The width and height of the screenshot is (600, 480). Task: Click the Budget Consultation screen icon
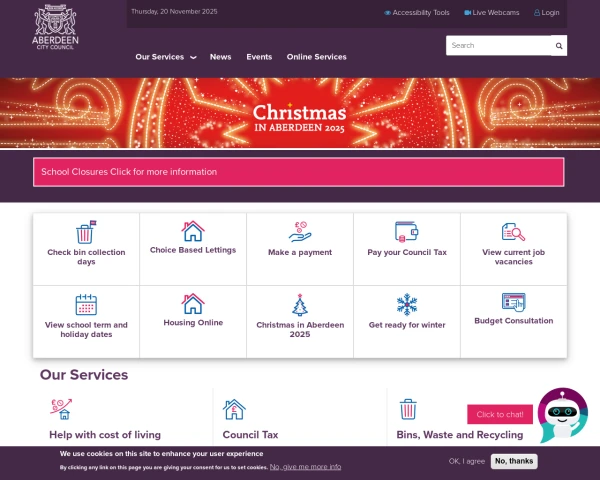(x=514, y=302)
